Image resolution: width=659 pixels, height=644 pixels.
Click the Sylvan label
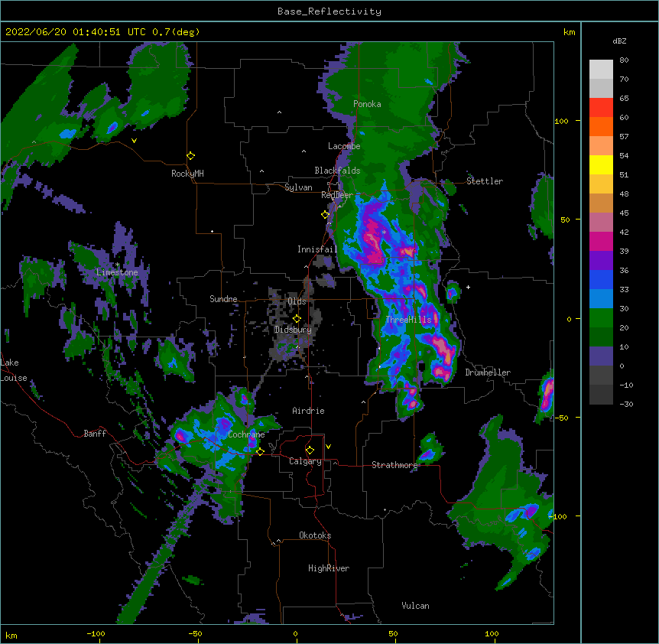[x=298, y=187]
